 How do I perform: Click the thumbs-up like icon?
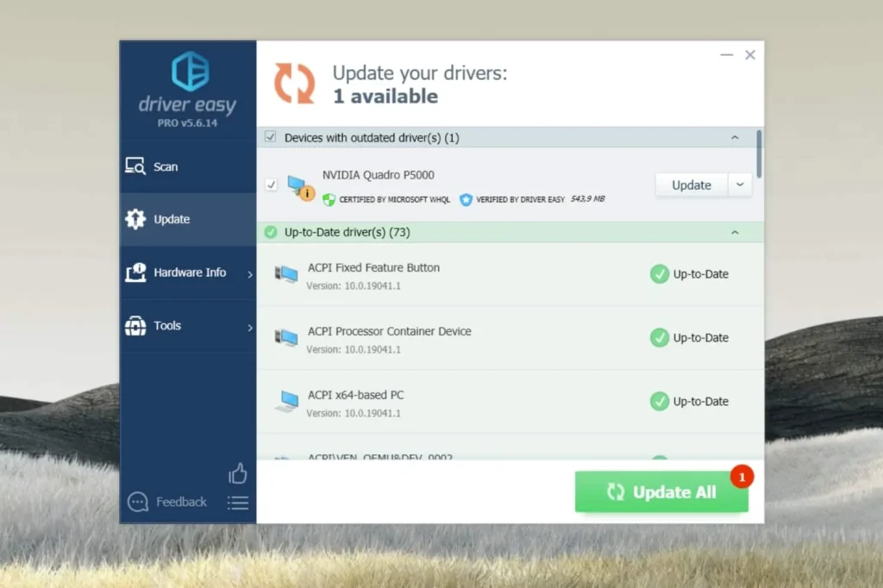click(x=238, y=473)
